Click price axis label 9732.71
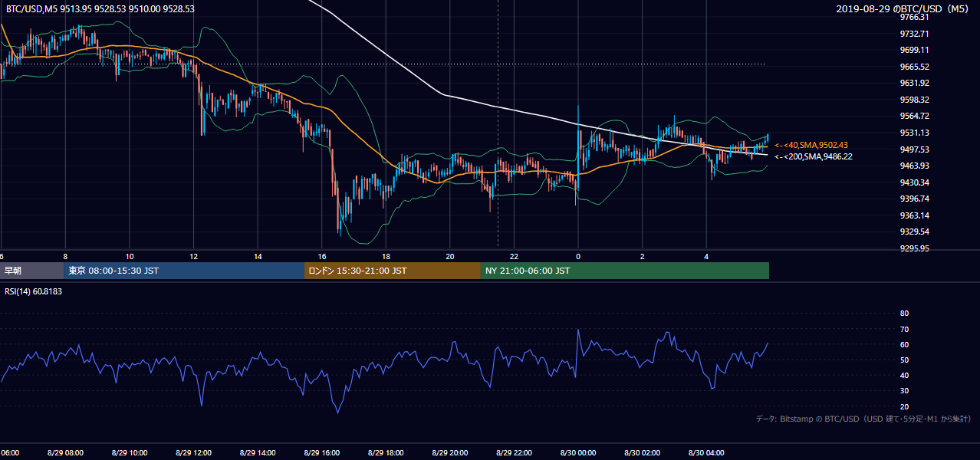Viewport: 980px width, 460px height. point(914,34)
